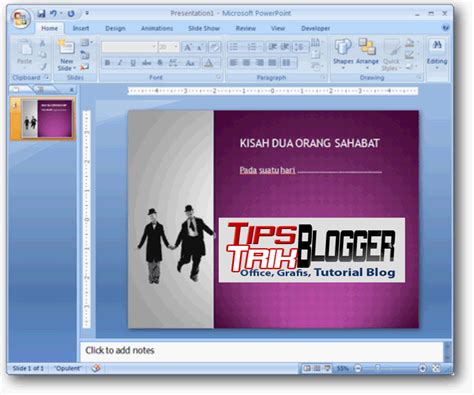Decrease the list indent level
Image resolution: width=474 pixels, height=395 pixels.
272,47
